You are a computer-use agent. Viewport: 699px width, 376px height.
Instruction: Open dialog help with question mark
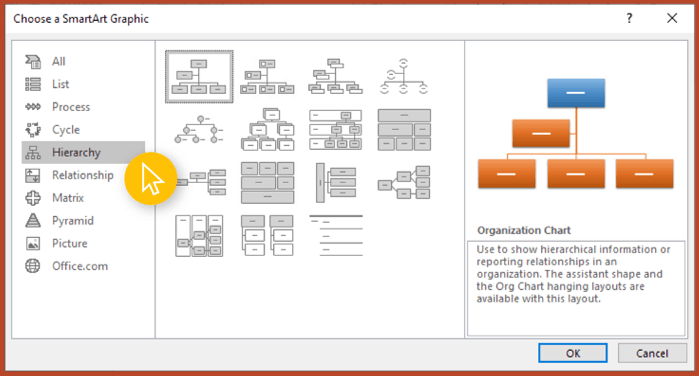[629, 18]
